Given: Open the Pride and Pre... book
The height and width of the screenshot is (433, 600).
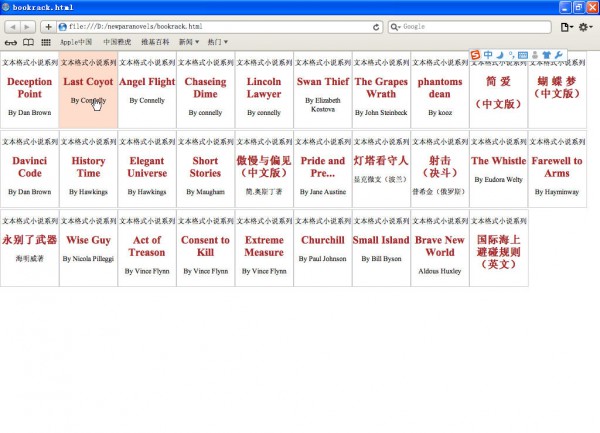Looking at the screenshot, I should pyautogui.click(x=323, y=167).
